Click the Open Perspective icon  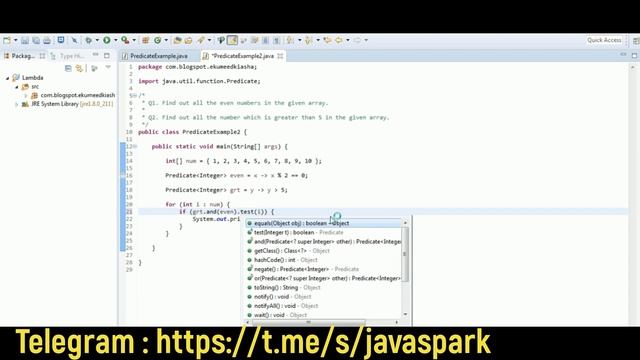click(x=636, y=40)
